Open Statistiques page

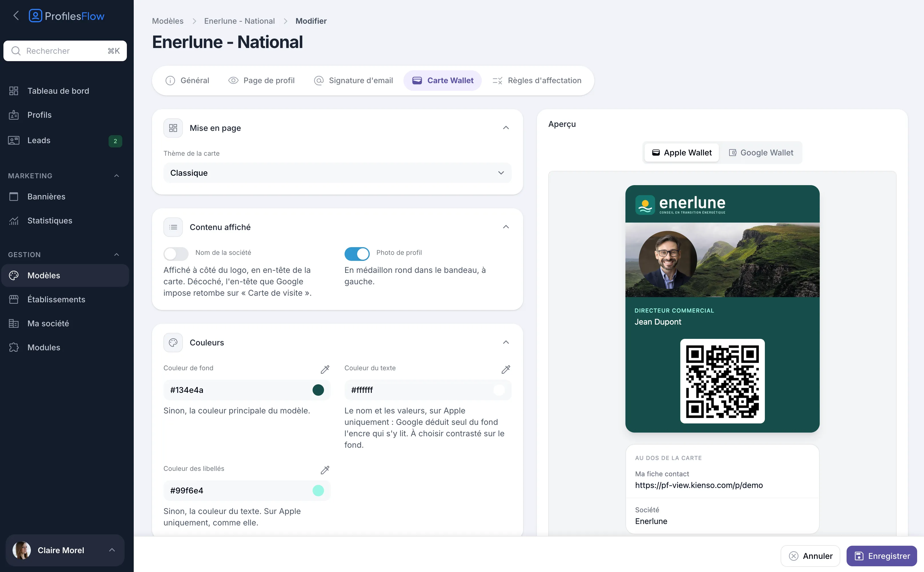click(x=65, y=221)
